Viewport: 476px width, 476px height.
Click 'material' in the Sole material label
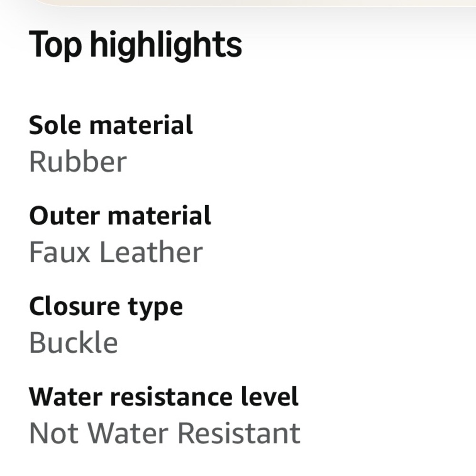pos(141,125)
